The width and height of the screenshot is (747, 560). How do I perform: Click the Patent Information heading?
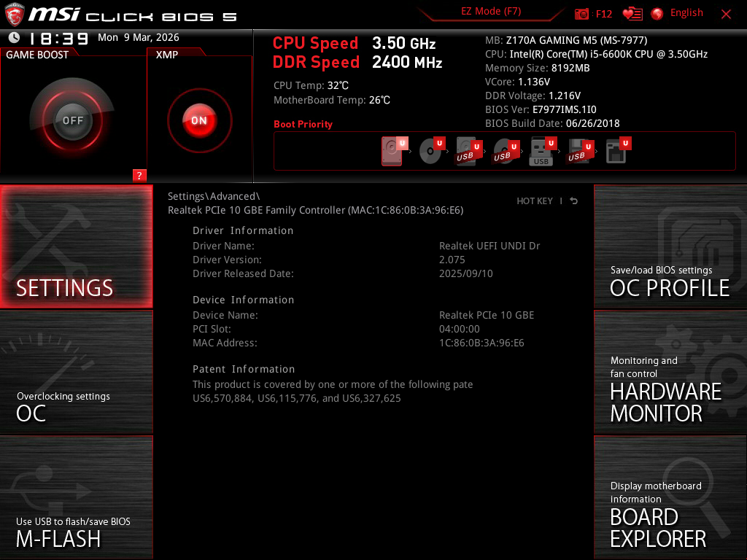[244, 369]
